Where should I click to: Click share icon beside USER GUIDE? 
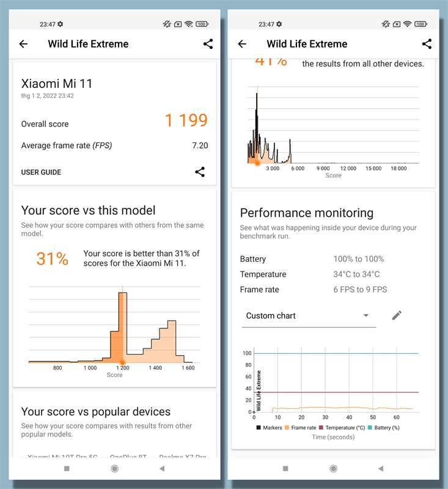click(x=200, y=172)
